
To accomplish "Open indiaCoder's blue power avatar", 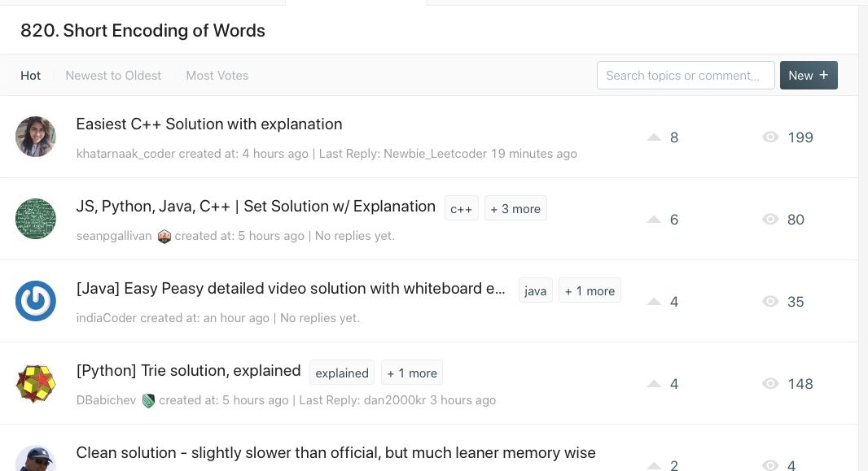I will [x=36, y=301].
